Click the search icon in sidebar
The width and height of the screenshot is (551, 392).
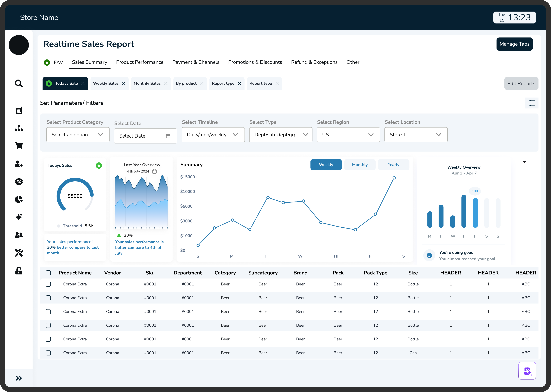pos(19,84)
